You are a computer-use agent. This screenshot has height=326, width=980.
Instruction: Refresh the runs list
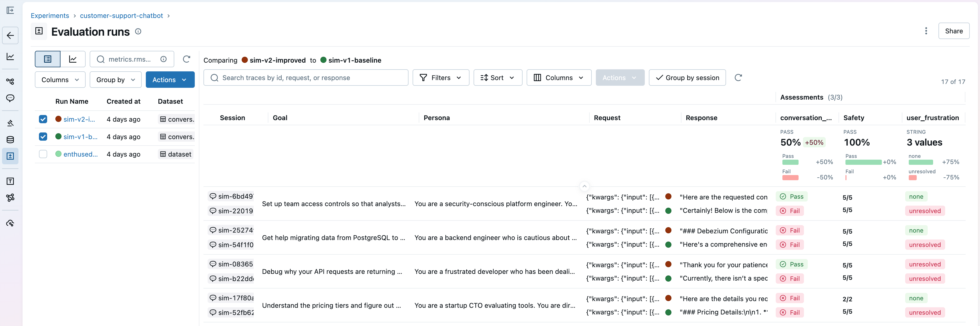tap(186, 59)
